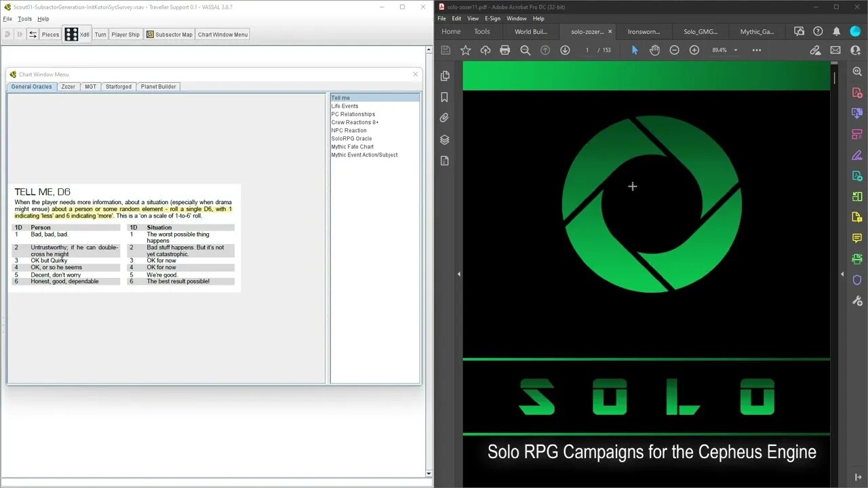Open the View menu in Acrobat

(473, 18)
